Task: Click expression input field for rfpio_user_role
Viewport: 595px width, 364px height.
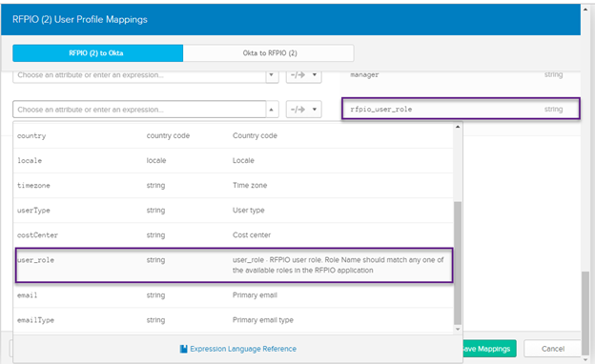Action: pyautogui.click(x=139, y=110)
